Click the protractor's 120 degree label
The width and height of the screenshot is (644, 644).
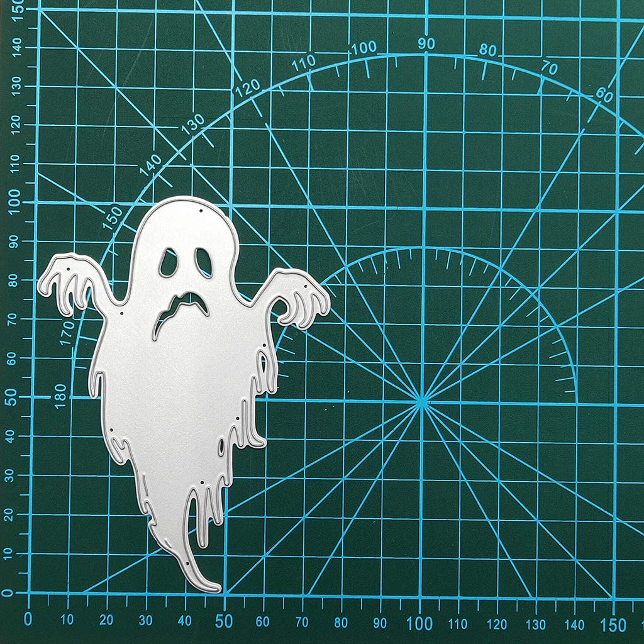point(248,88)
